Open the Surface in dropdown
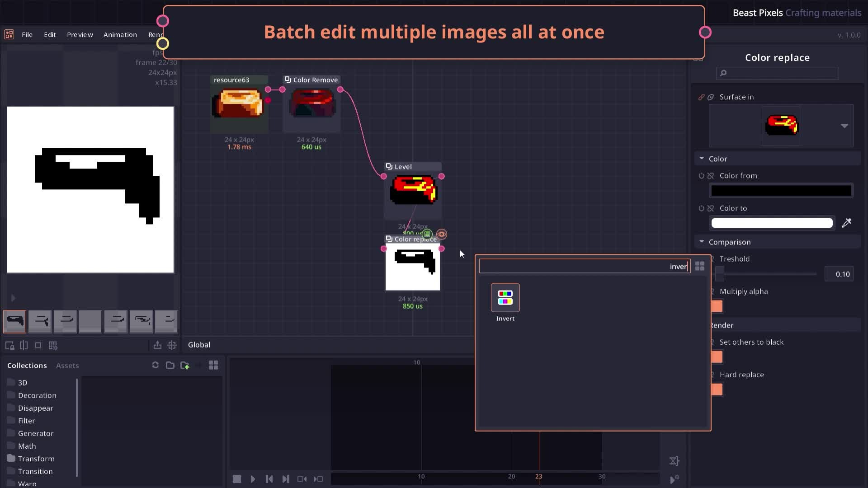 tap(844, 127)
